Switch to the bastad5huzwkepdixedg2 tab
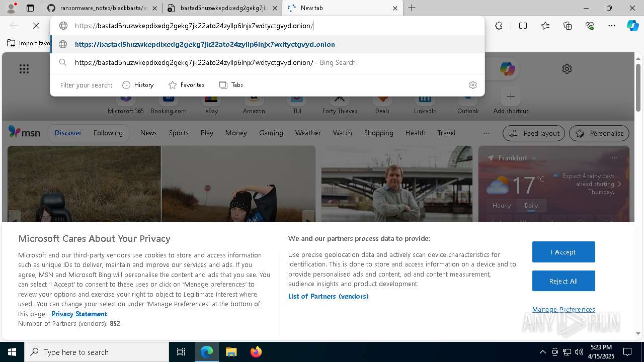This screenshot has width=644, height=362. pos(223,8)
